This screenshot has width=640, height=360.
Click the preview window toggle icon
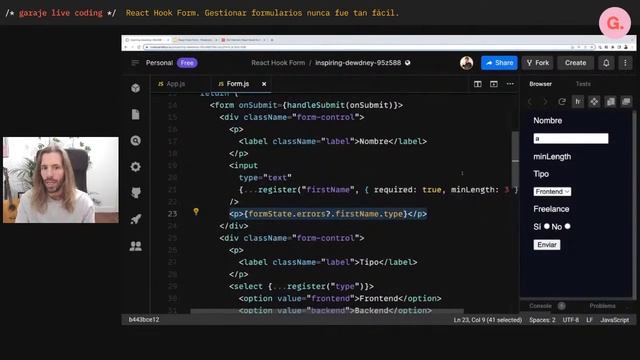coord(494,84)
